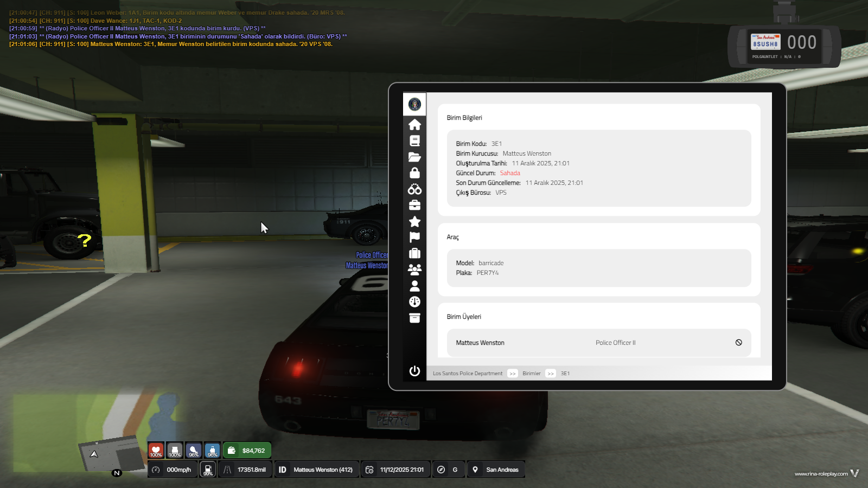Open the single person icon in sidebar
The height and width of the screenshot is (488, 868).
[414, 286]
